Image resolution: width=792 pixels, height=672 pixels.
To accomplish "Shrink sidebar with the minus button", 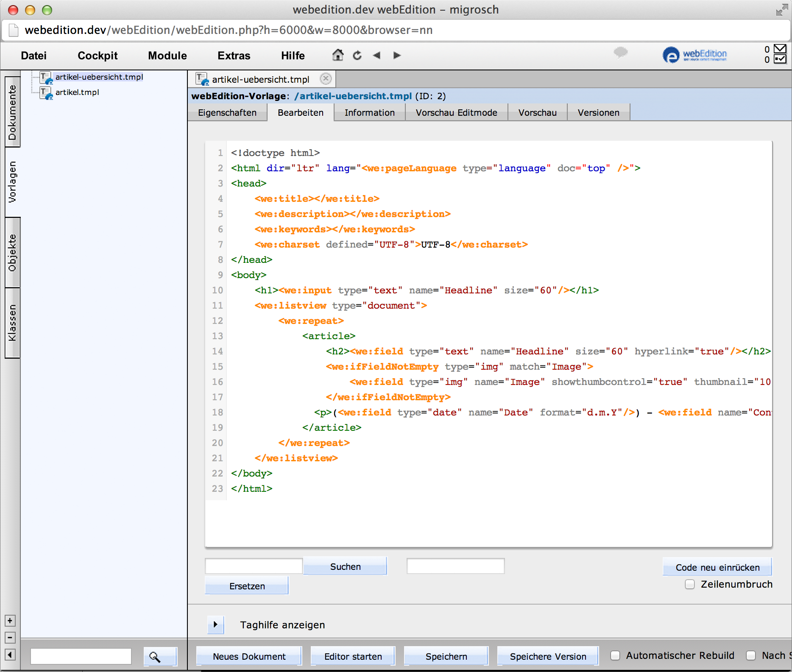I will click(x=10, y=638).
